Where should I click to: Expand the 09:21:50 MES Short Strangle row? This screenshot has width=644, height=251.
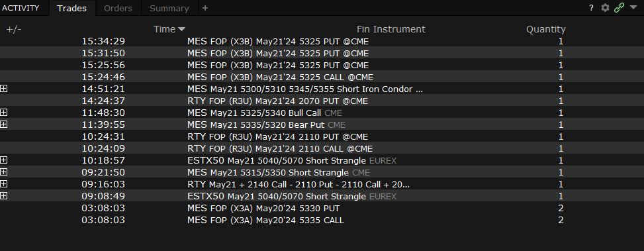tap(4, 172)
